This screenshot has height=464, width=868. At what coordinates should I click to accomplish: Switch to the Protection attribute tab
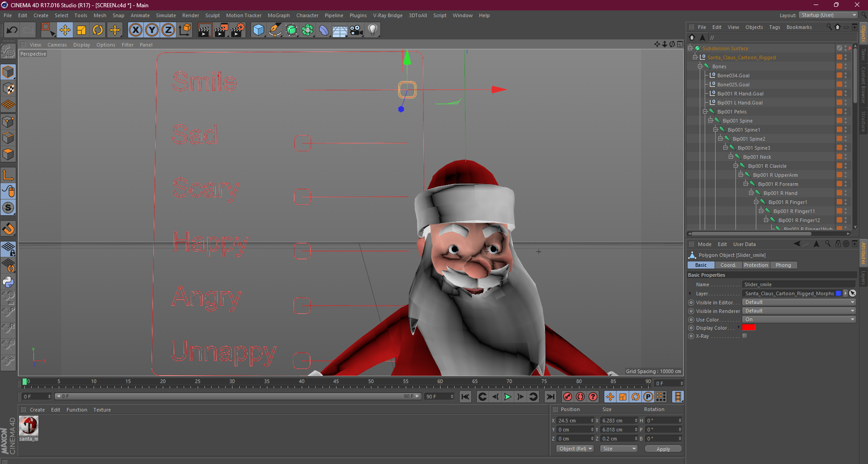(756, 265)
